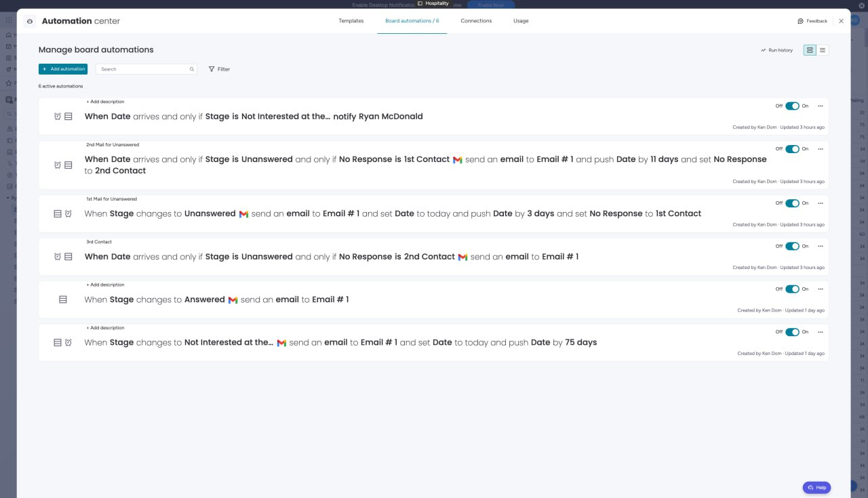Click the search magnifier icon

point(192,69)
